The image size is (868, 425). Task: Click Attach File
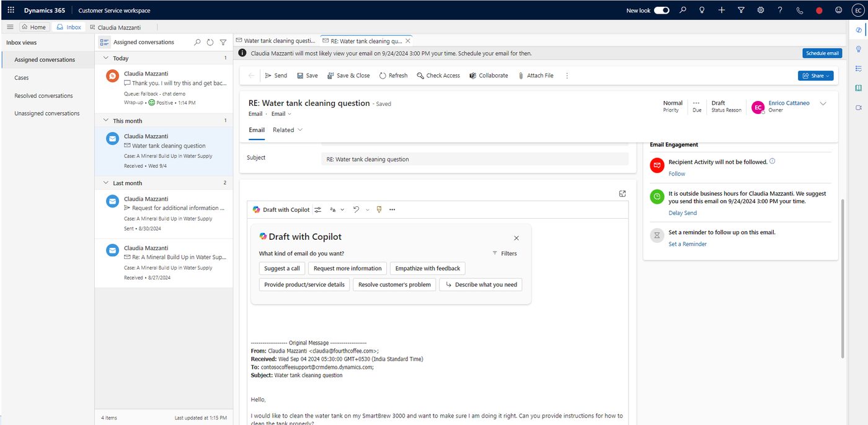tap(536, 76)
